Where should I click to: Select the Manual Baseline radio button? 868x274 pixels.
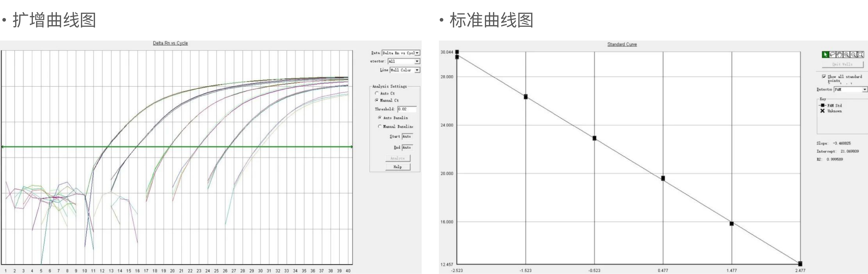pos(380,126)
